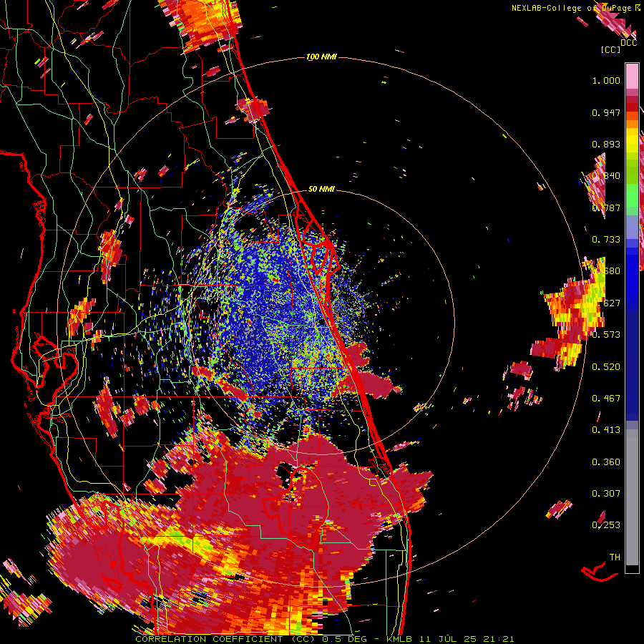Click the DCC label above the scale
644x644 pixels.
[x=628, y=43]
